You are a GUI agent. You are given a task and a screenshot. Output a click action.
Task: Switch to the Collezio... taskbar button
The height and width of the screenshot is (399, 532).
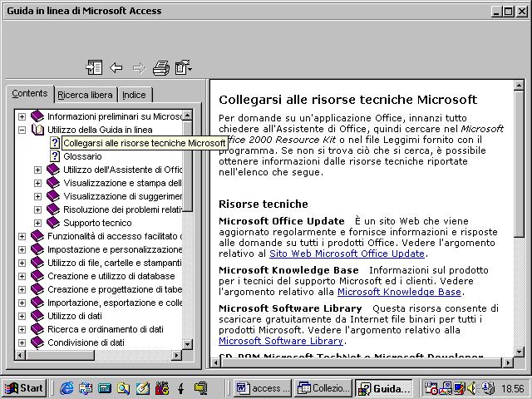[323, 388]
